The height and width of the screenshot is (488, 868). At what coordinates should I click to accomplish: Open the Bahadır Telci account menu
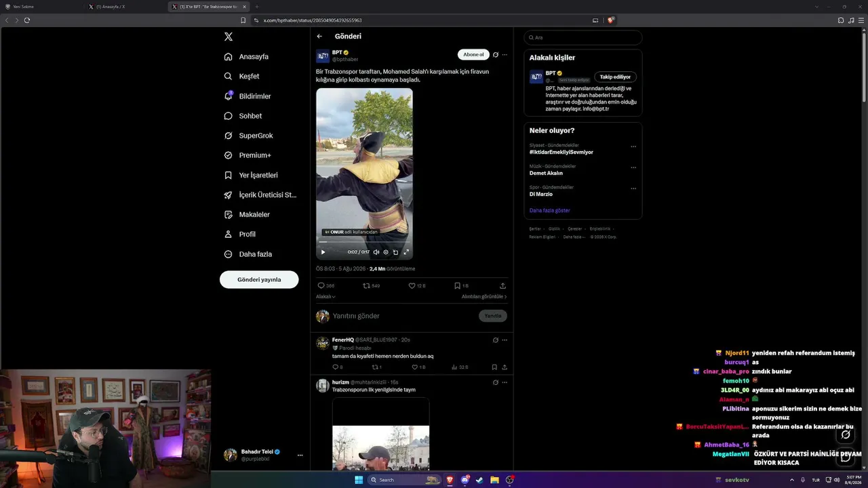(263, 455)
